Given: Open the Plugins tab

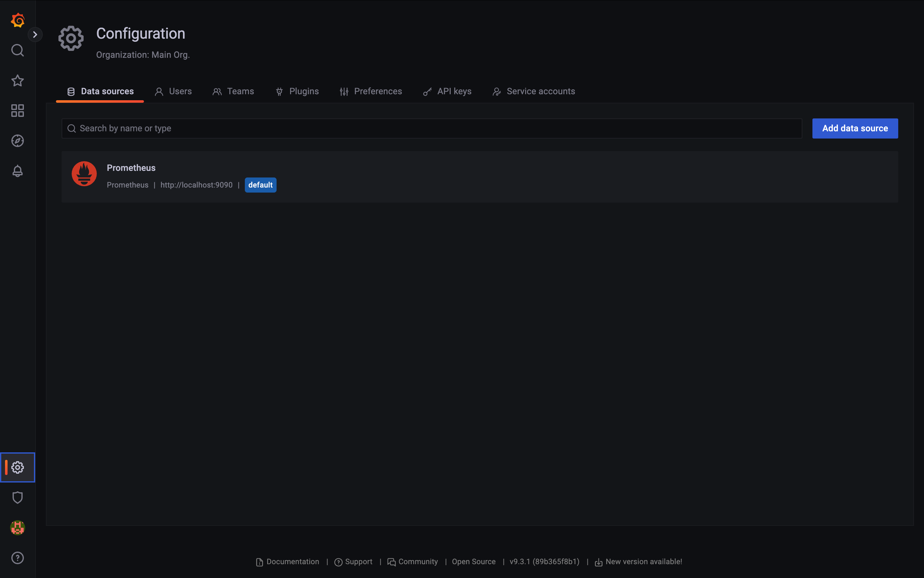Looking at the screenshot, I should tap(297, 91).
